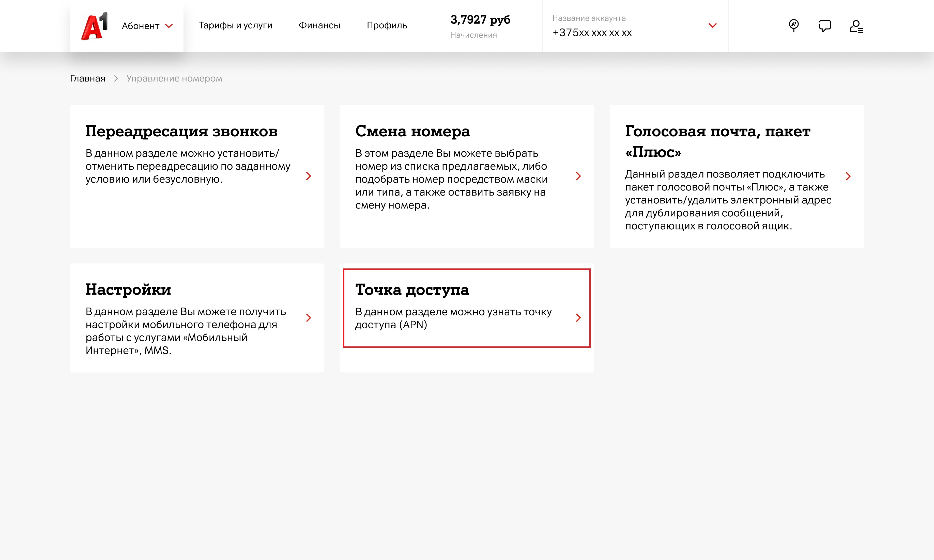
Task: Click arrow on Переадресация звонков card
Action: 309,176
